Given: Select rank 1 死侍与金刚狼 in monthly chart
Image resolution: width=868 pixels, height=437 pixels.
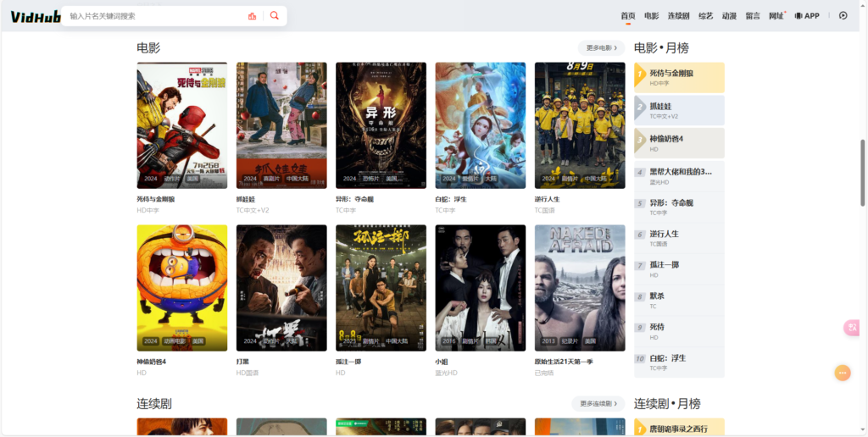Looking at the screenshot, I should tap(679, 77).
